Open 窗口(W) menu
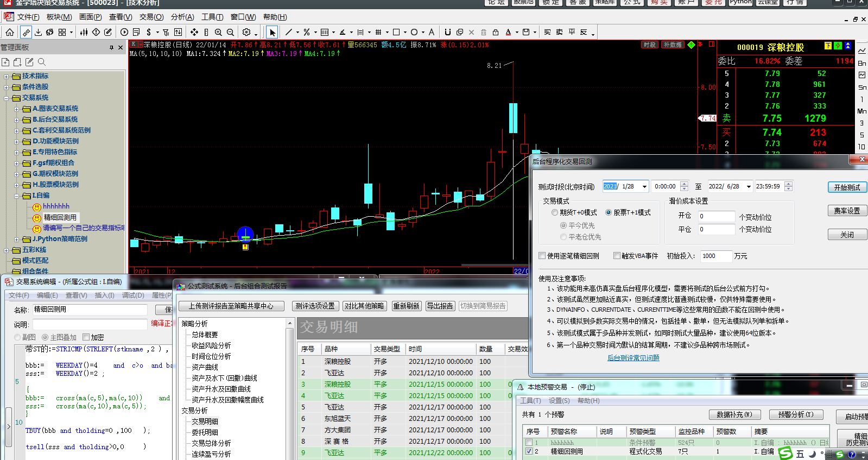Screen dimensions: 868x460 point(243,17)
